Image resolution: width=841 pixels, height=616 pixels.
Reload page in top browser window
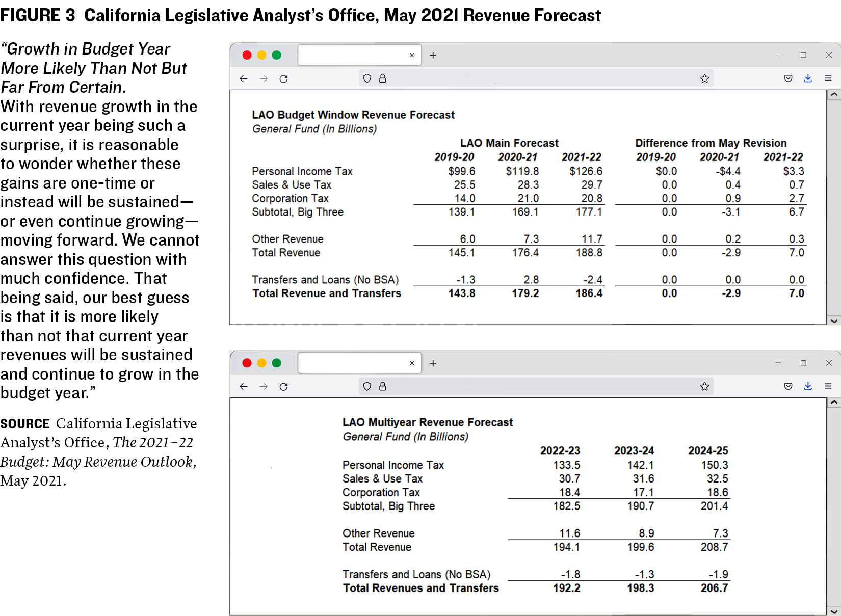click(x=284, y=78)
